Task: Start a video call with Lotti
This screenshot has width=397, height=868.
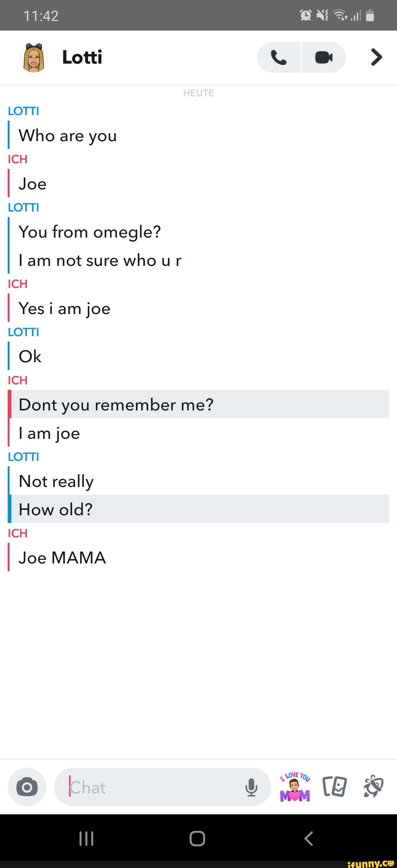Action: (324, 57)
